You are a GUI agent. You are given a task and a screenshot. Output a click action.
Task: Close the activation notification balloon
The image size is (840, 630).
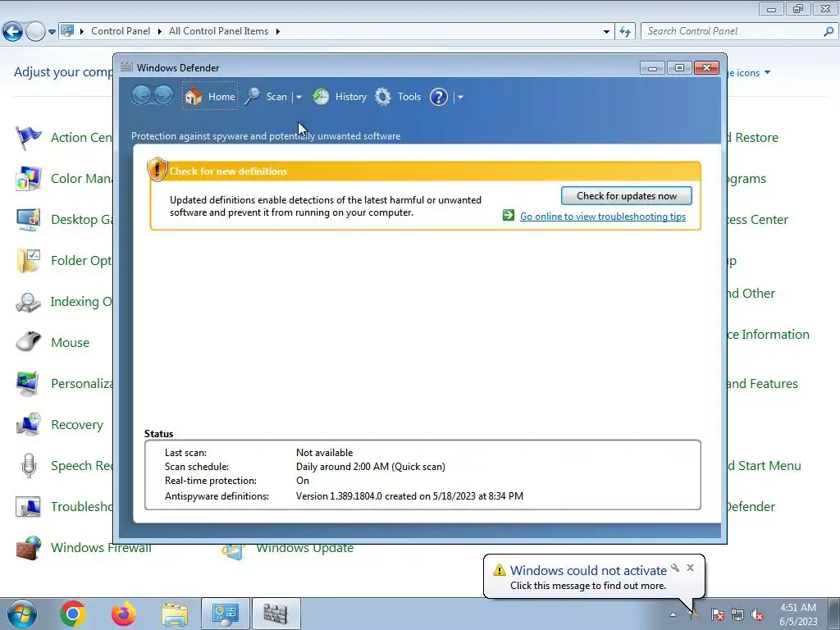(690, 568)
